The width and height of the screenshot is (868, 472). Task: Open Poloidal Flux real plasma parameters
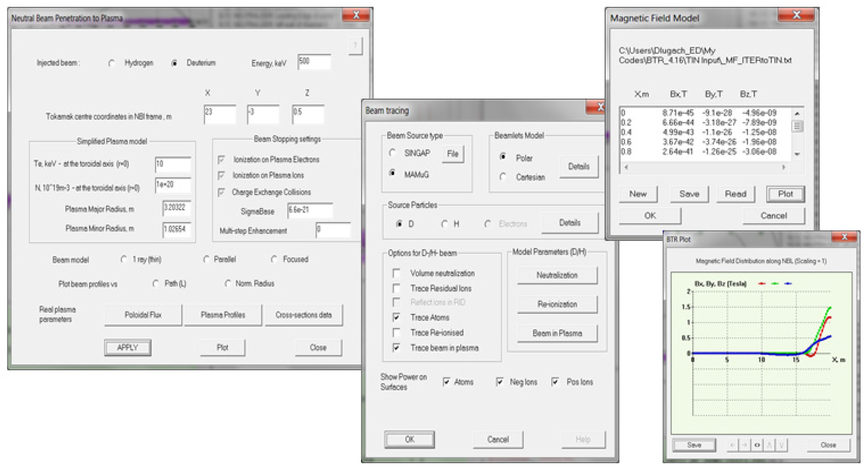coord(143,315)
